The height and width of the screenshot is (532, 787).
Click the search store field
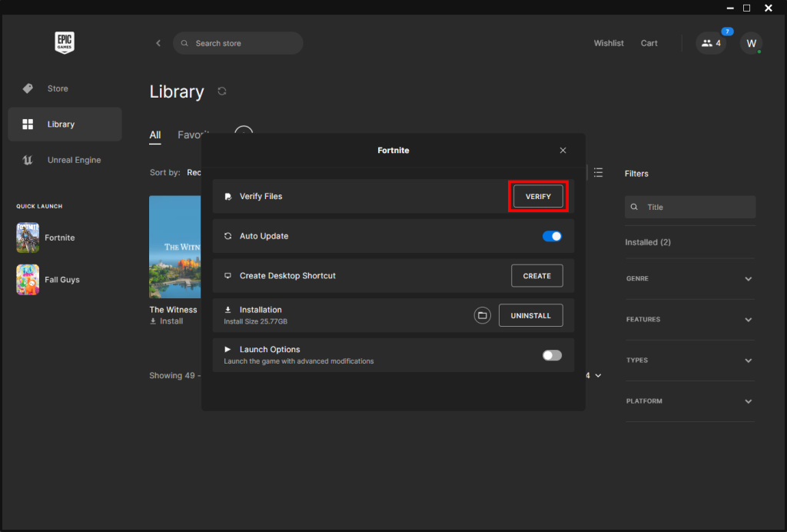coord(238,43)
